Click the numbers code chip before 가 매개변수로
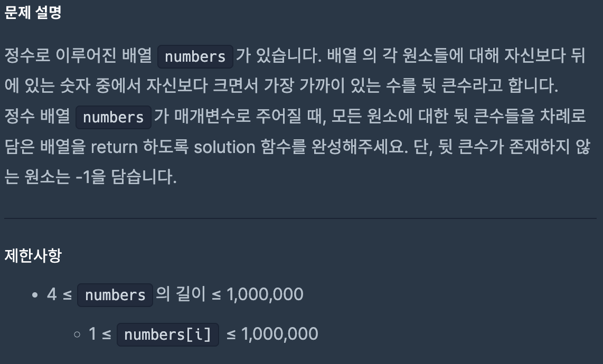 click(x=114, y=117)
